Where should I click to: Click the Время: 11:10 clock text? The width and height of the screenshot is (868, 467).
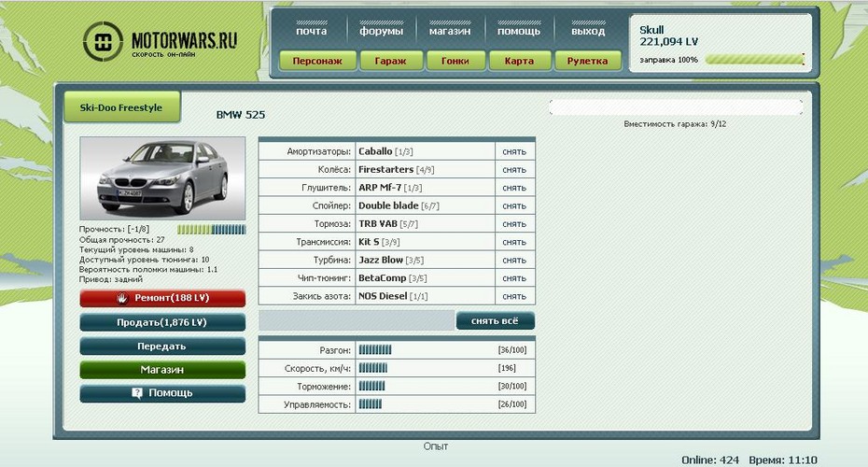point(783,460)
